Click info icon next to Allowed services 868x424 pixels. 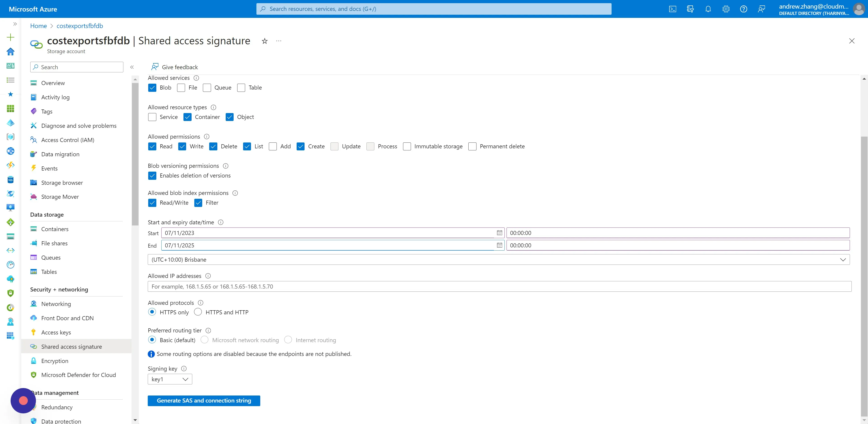(196, 78)
